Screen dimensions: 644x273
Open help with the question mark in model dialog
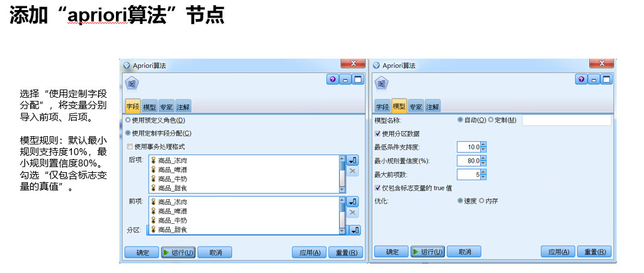point(581,79)
